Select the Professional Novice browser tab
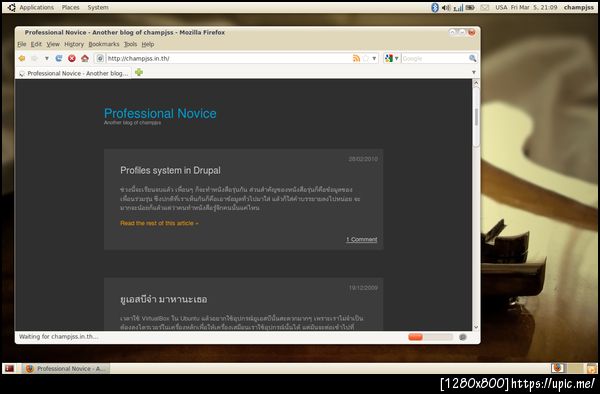The height and width of the screenshot is (394, 600). [73, 73]
